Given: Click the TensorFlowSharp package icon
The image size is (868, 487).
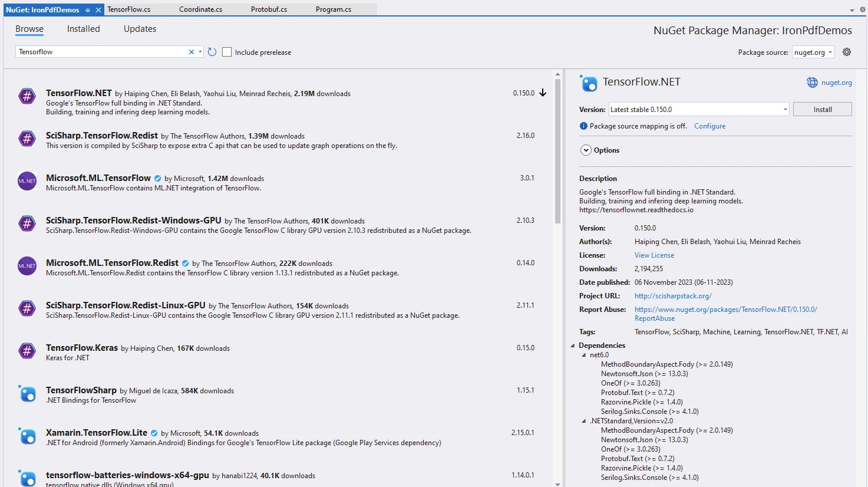Looking at the screenshot, I should coord(27,393).
